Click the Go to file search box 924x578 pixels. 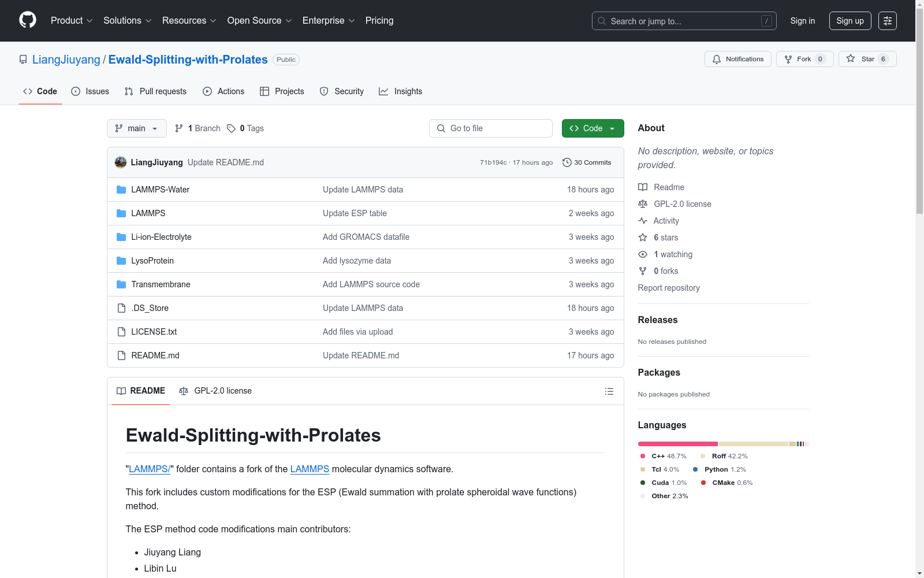491,128
